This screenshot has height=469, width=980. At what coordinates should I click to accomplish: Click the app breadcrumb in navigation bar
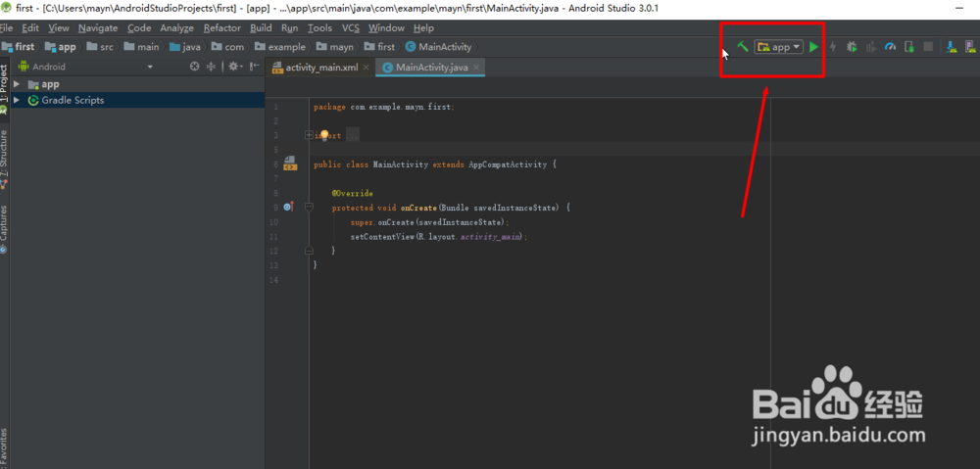[61, 47]
